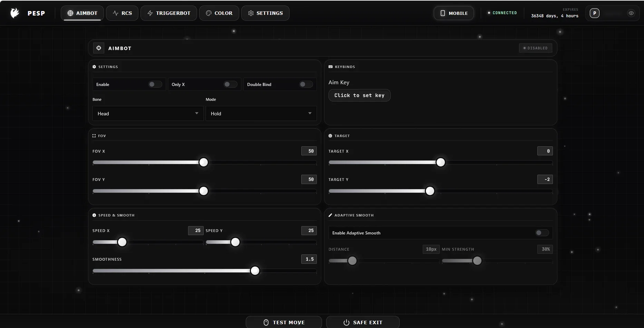Turn on the Only X toggle

click(230, 84)
